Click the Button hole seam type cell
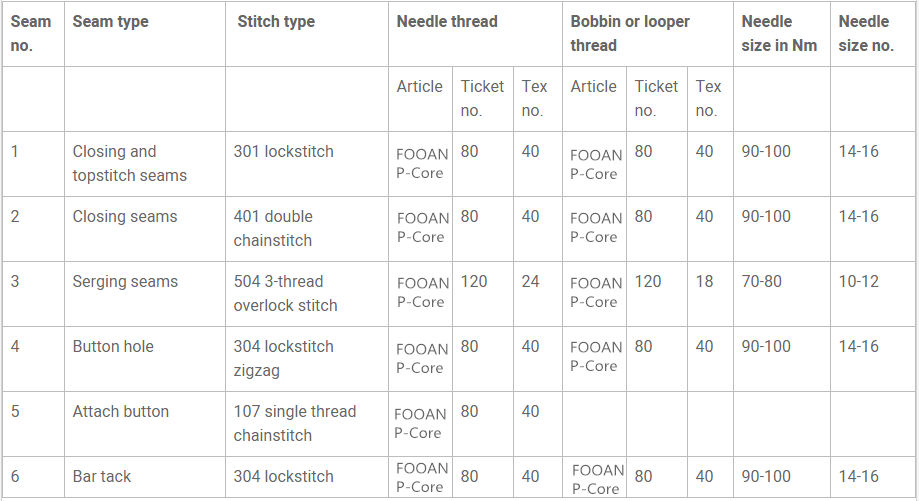Image resolution: width=919 pixels, height=501 pixels. (145, 359)
